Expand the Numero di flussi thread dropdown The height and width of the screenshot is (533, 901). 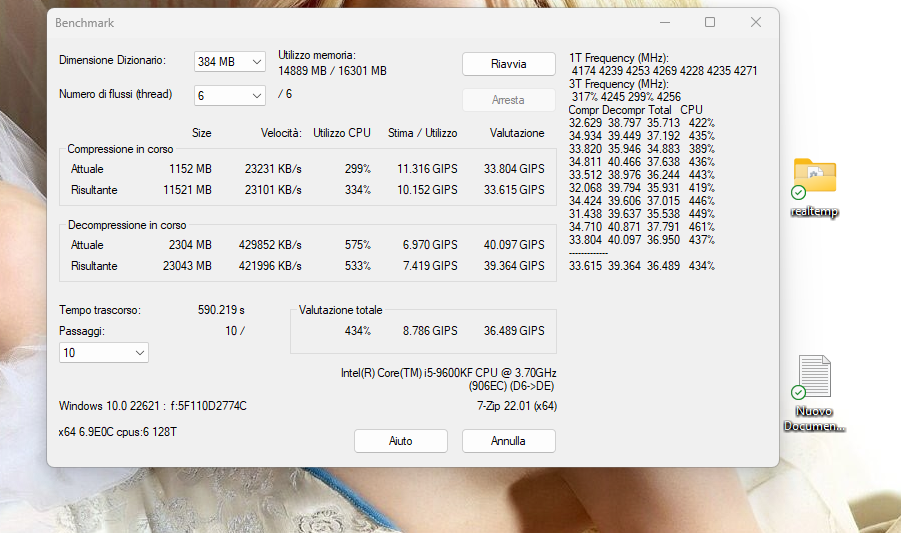[x=230, y=95]
